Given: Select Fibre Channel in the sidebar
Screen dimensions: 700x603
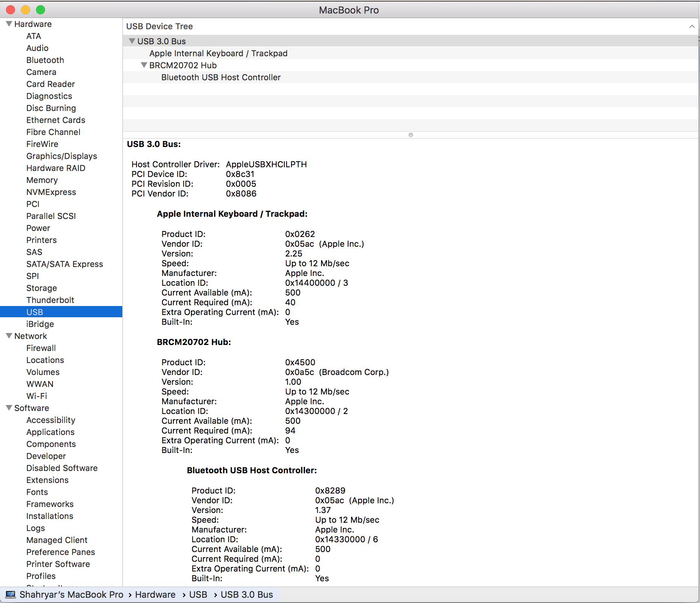Looking at the screenshot, I should pos(53,132).
